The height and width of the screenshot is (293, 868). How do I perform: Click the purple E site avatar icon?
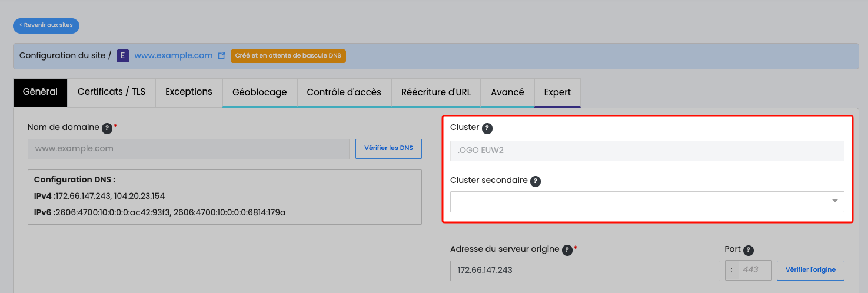[x=123, y=56]
